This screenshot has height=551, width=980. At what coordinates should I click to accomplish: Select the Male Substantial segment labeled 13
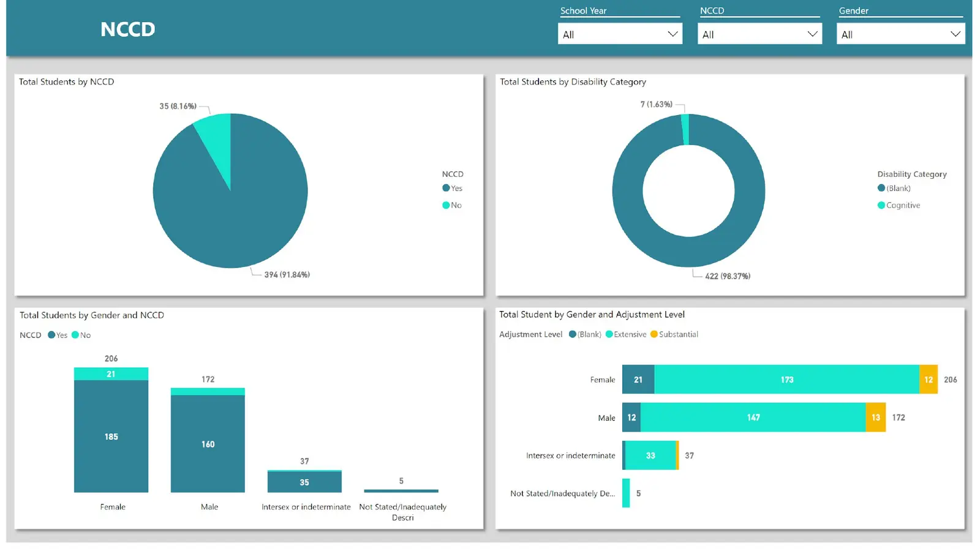[x=876, y=418]
